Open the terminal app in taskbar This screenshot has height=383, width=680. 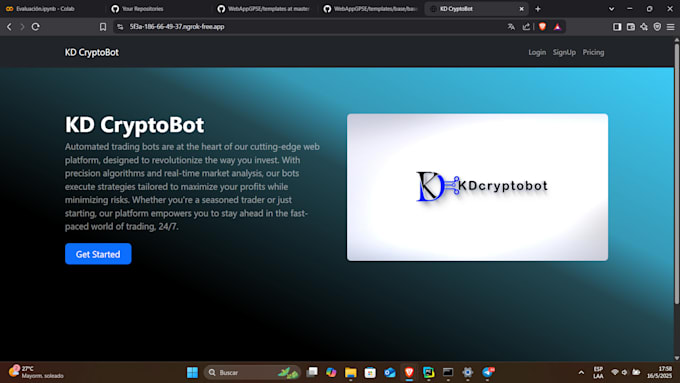pyautogui.click(x=448, y=372)
